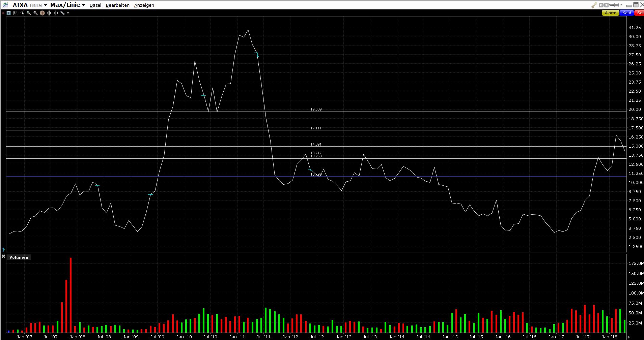Screen dimensions: 644x340
Task: Select the bar chart style tool
Action: 16,13
